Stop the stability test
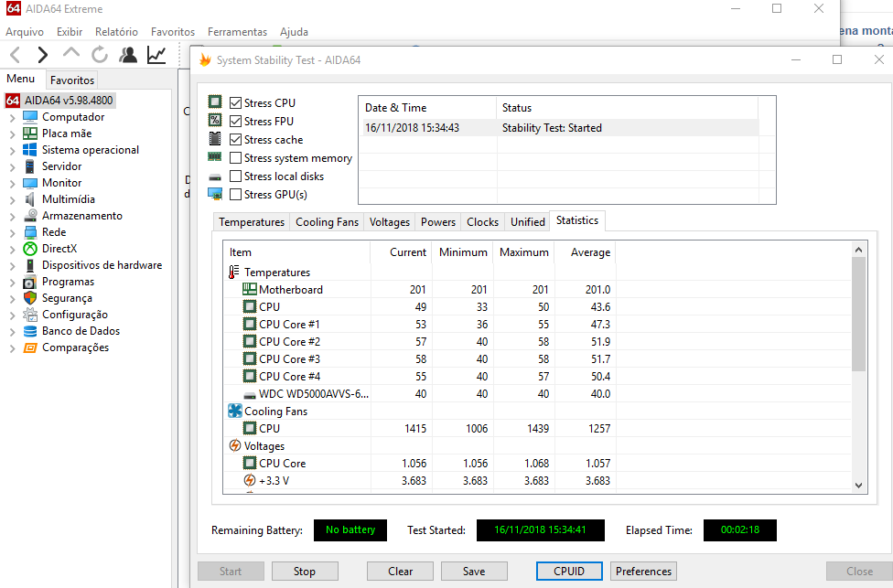This screenshot has width=893, height=588. [x=305, y=571]
